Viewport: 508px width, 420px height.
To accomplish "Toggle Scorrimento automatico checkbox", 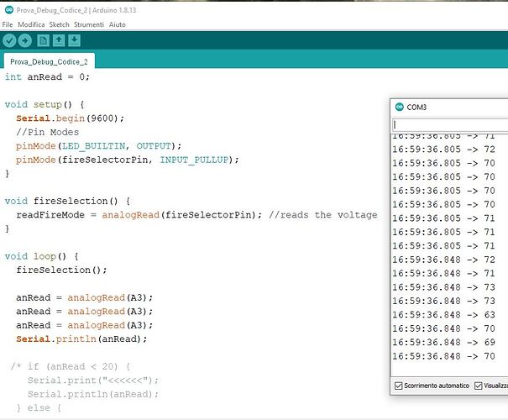I will [398, 386].
